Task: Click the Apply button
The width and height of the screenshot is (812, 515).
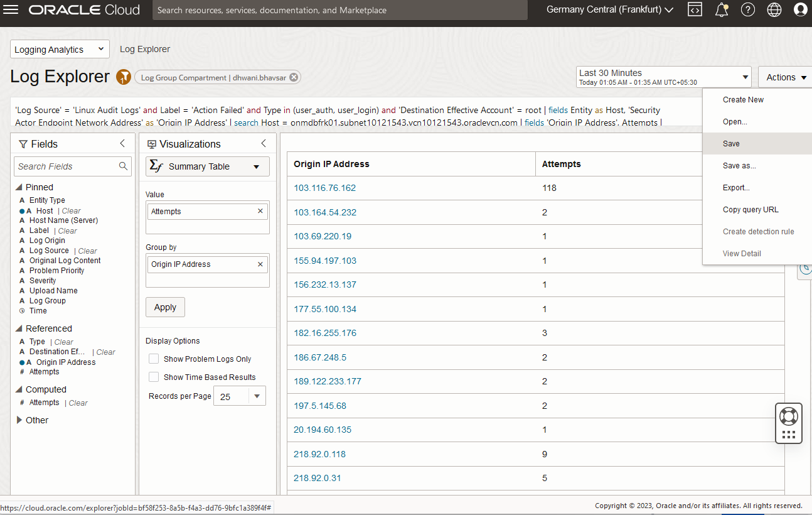Action: (165, 307)
